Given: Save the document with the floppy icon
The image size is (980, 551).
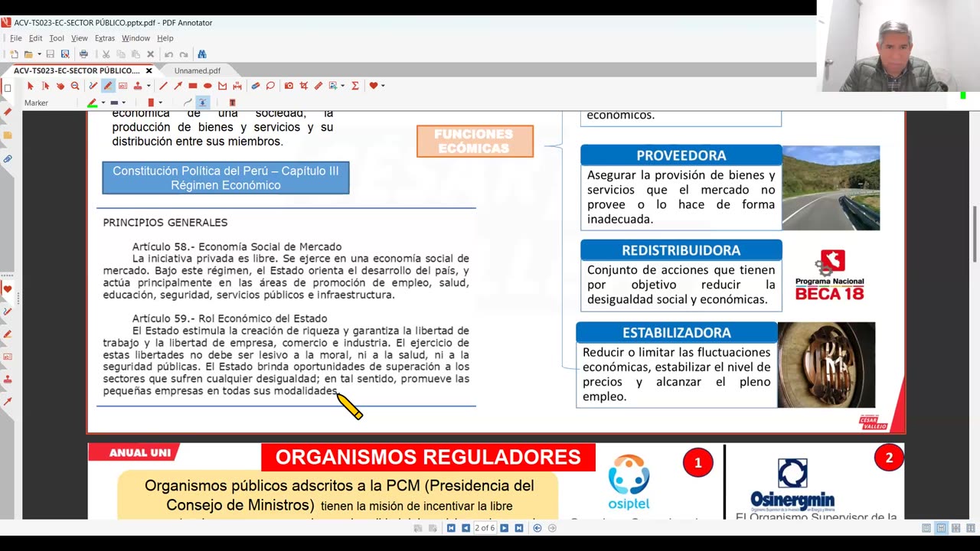Looking at the screenshot, I should (51, 54).
